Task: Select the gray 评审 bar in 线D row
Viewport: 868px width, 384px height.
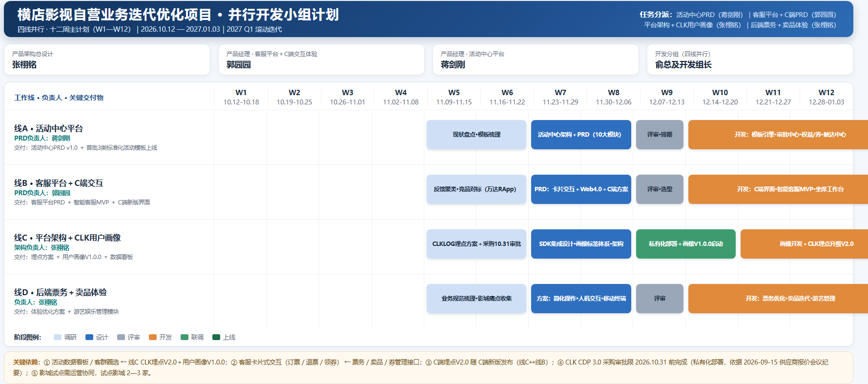Action: point(660,299)
